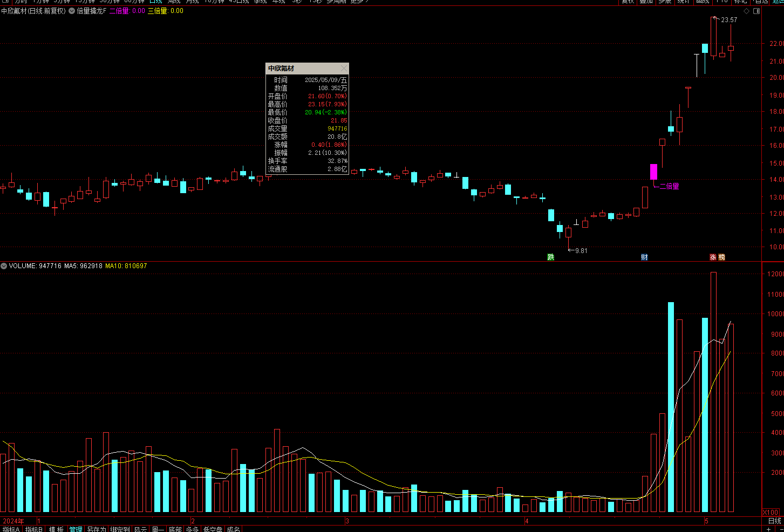Open the 模板 tab
The height and width of the screenshot is (532, 784).
pos(56,529)
